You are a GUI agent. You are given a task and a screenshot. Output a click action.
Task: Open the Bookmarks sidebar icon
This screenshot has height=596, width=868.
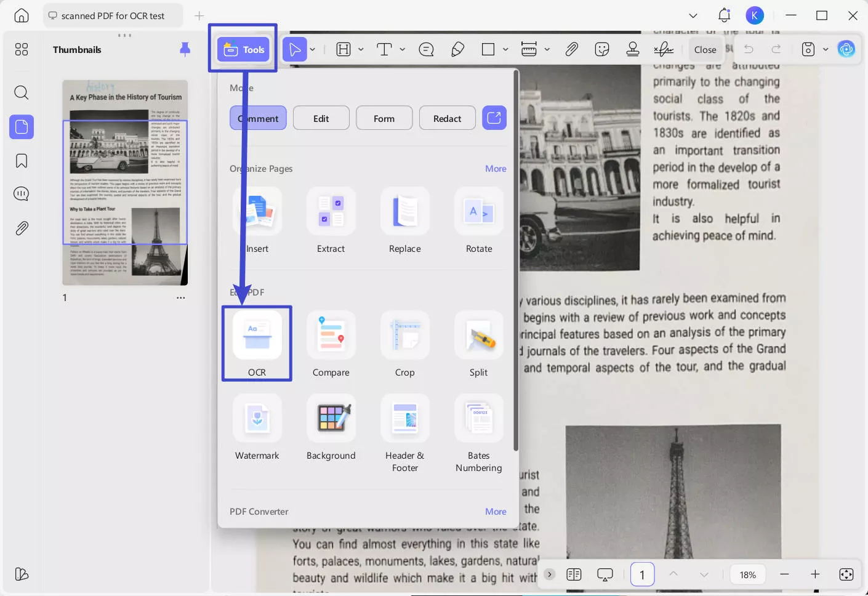pyautogui.click(x=22, y=161)
